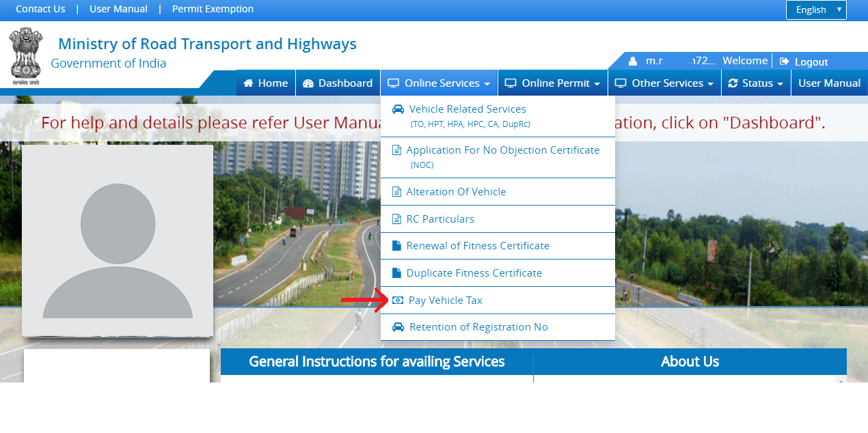This screenshot has width=868, height=433.
Task: Click the profile avatar placeholder image
Action: [118, 240]
